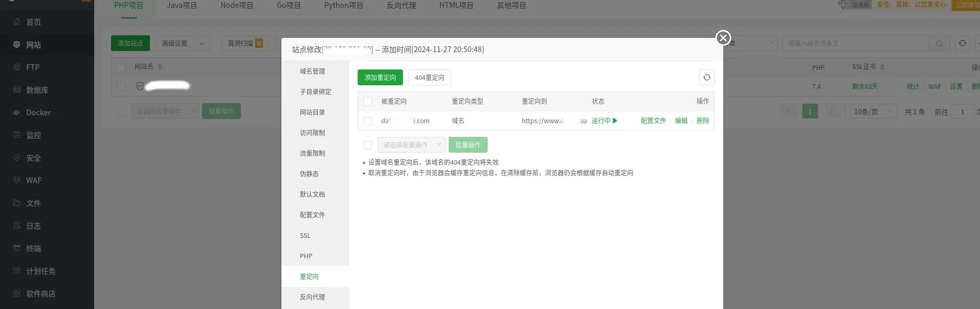Refresh the redirect list in the dialog
Viewport: 980px width, 309px height.
click(706, 77)
